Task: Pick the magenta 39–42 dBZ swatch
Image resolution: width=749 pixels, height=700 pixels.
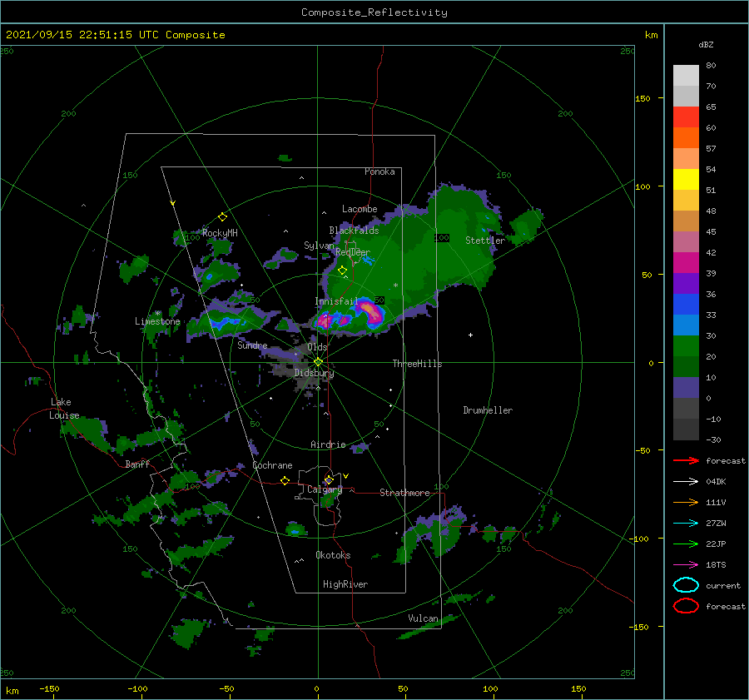Action: pyautogui.click(x=686, y=263)
